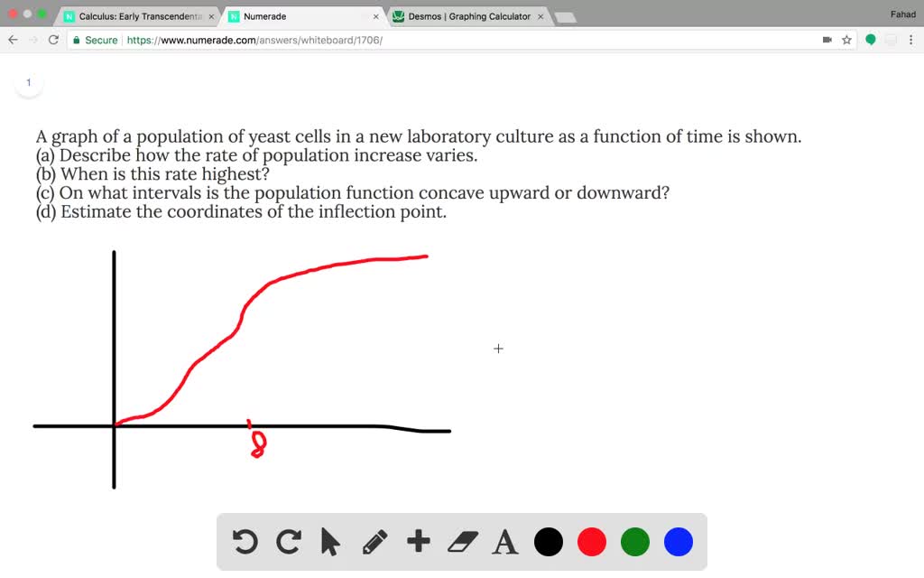Choose the text tool labeled A

pos(504,542)
